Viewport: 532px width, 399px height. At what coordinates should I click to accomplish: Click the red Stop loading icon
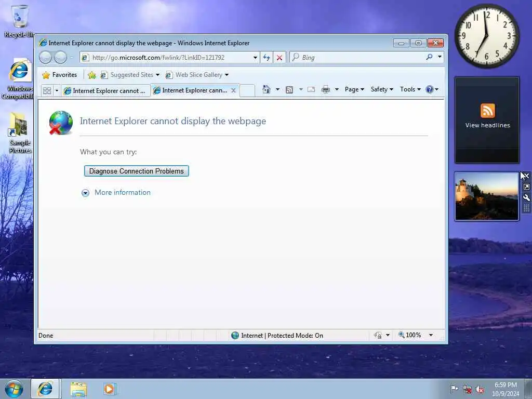point(279,57)
